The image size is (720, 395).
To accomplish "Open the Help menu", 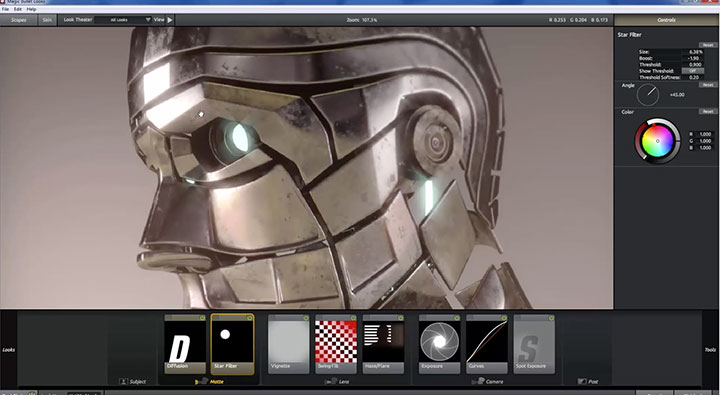I will point(31,9).
